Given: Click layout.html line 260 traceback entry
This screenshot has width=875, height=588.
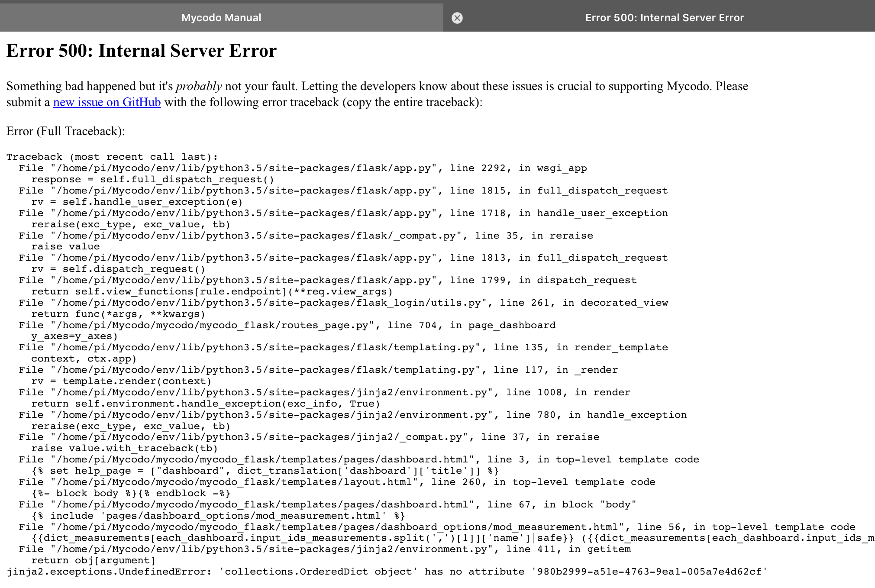Looking at the screenshot, I should pos(337,482).
